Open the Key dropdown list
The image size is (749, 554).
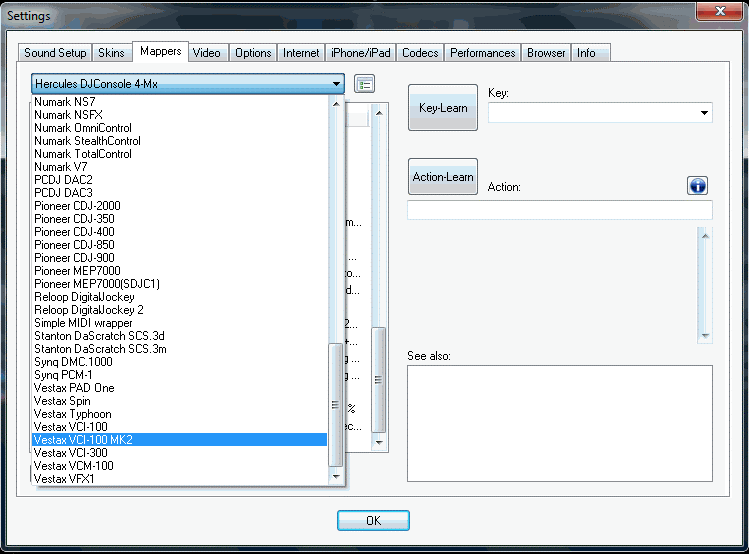click(704, 113)
